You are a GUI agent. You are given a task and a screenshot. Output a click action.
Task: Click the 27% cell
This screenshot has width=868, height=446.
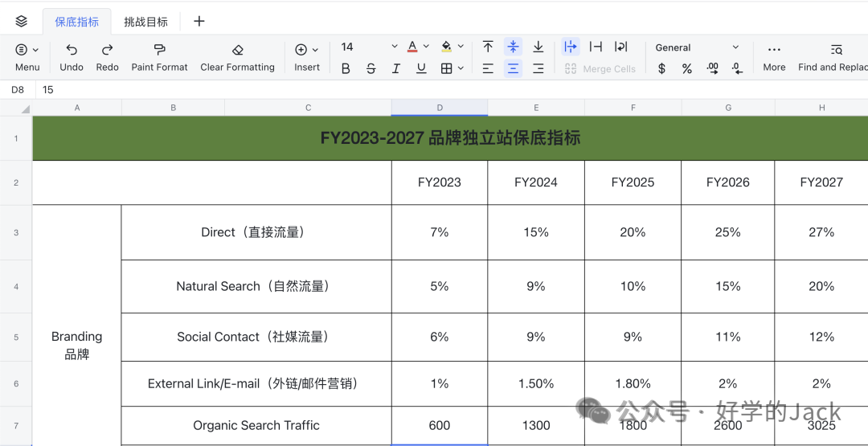[821, 232]
